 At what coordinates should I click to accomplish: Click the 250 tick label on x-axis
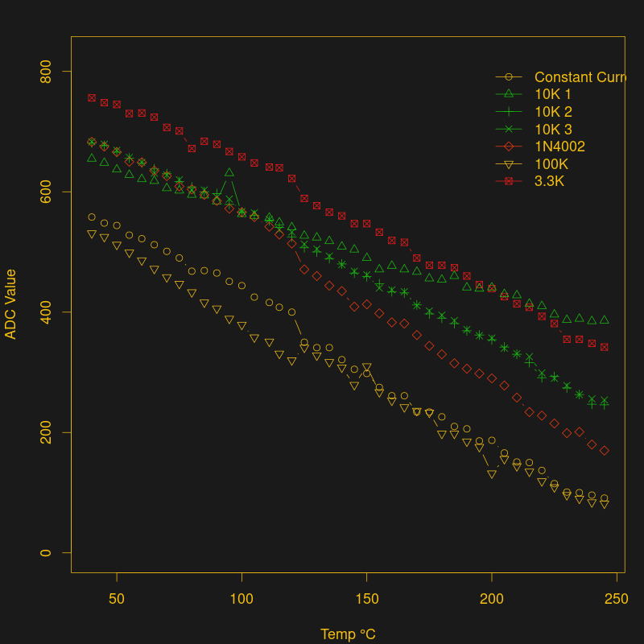coord(616,599)
